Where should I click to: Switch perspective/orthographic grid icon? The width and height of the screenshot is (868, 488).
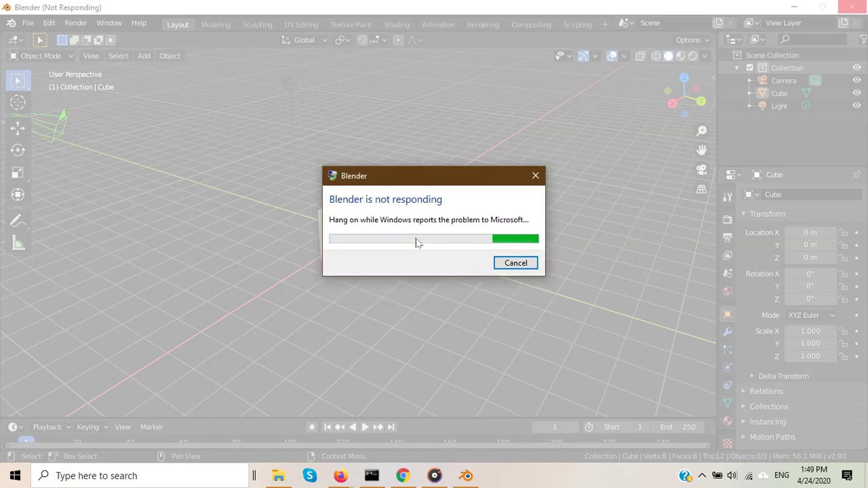click(701, 189)
